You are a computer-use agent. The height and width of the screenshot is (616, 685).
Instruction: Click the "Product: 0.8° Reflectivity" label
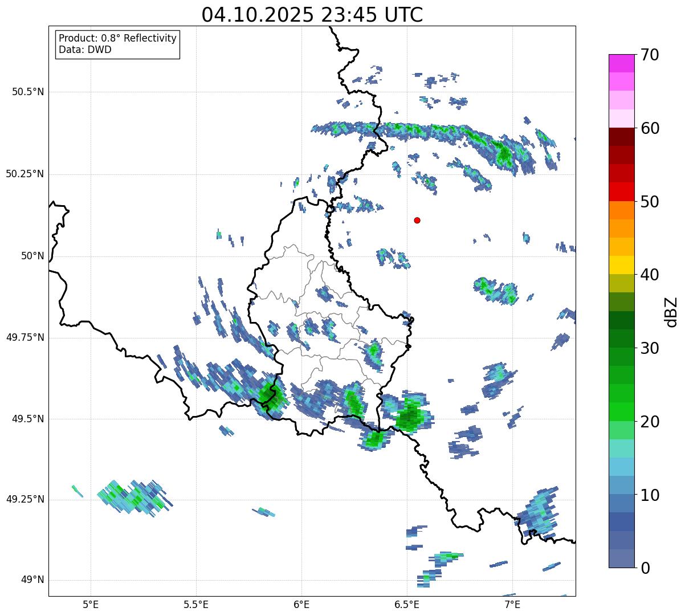point(118,38)
